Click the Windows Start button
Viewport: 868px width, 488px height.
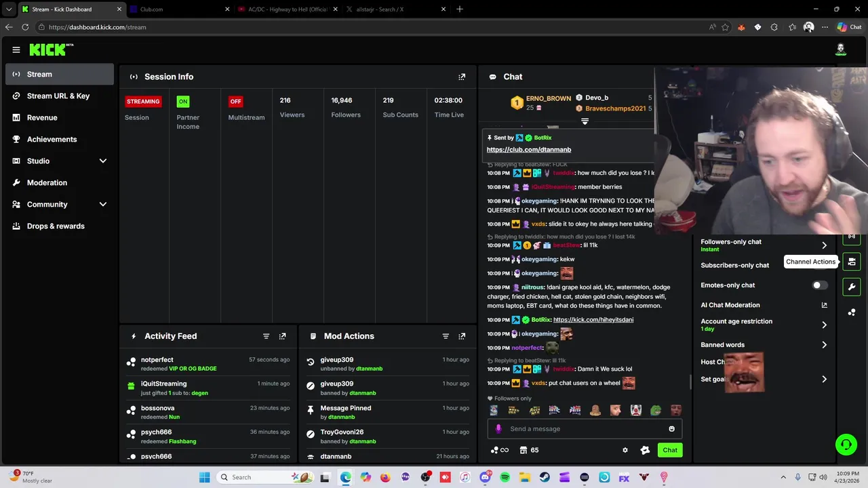point(204,477)
